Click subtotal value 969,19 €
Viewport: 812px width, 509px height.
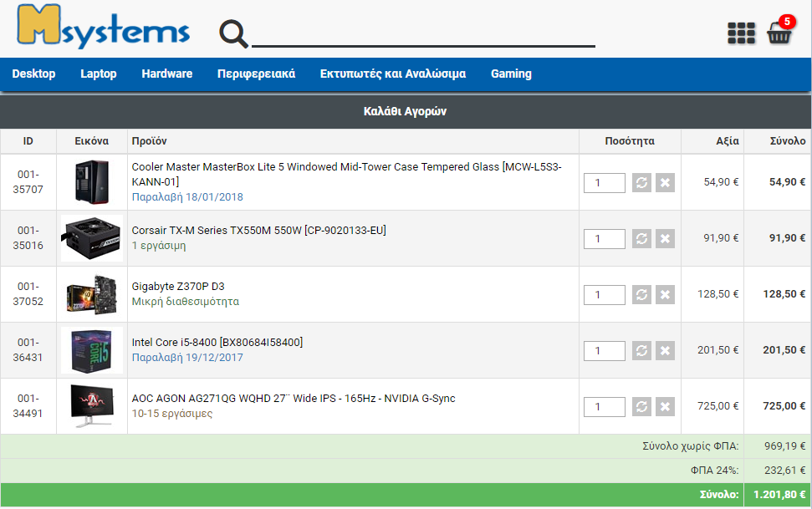pyautogui.click(x=784, y=445)
